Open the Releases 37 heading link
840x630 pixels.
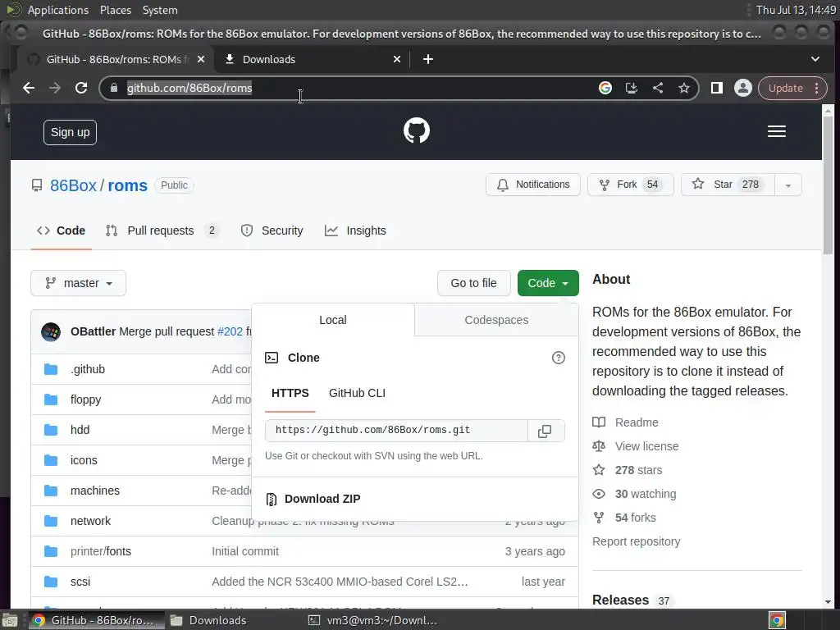[631, 600]
